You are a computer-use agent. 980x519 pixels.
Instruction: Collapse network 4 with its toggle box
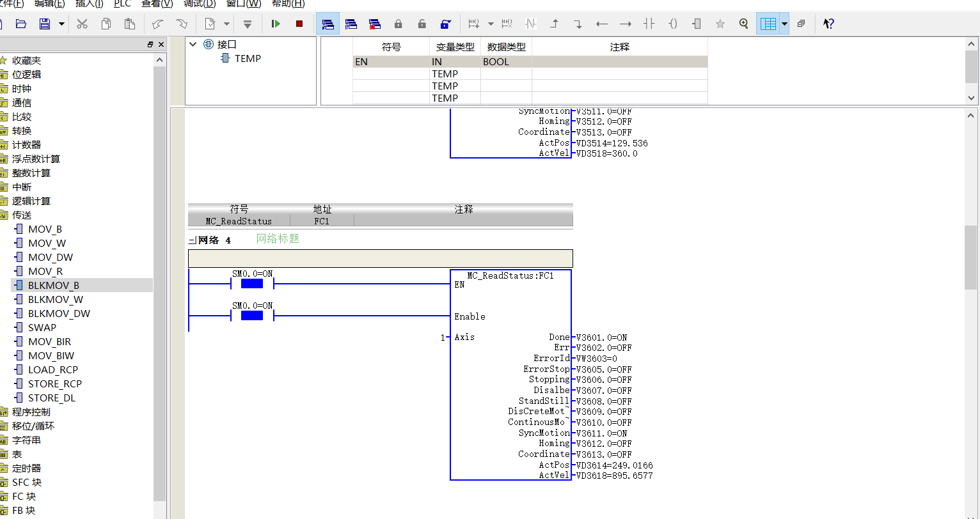coord(191,240)
